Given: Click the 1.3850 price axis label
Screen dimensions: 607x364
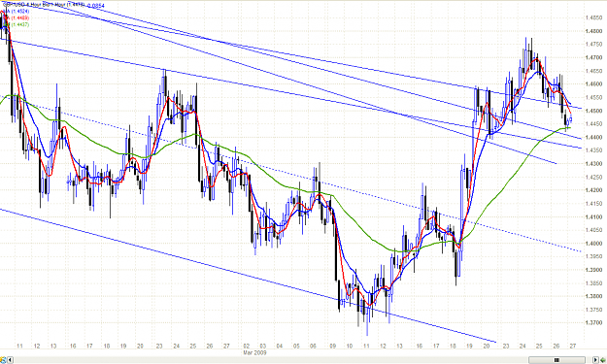Looking at the screenshot, I should [x=593, y=282].
